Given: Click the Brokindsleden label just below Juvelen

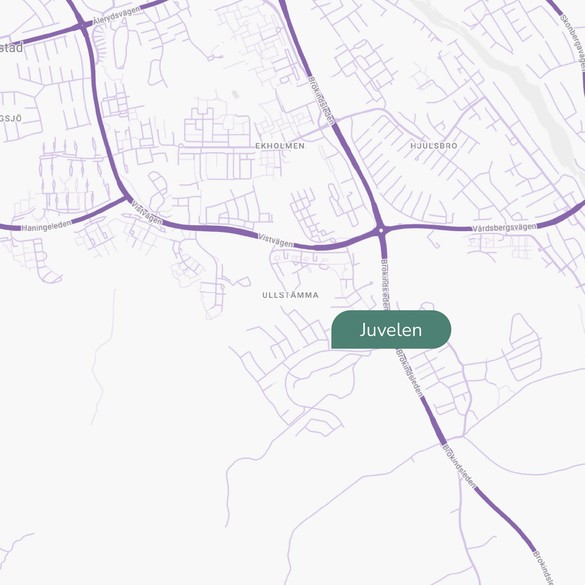Looking at the screenshot, I should pyautogui.click(x=410, y=373).
